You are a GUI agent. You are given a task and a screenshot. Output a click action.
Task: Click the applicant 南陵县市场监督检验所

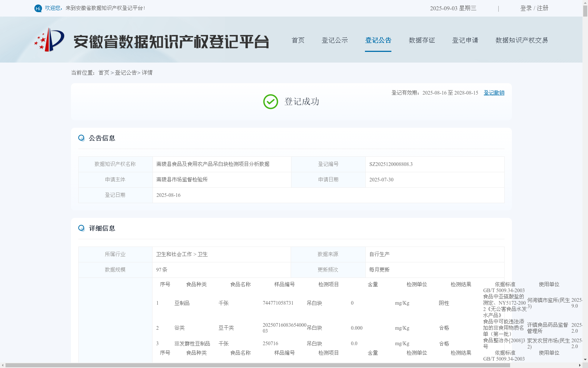point(182,180)
